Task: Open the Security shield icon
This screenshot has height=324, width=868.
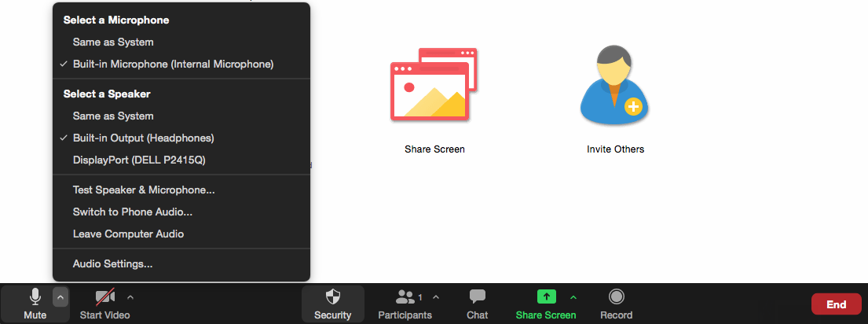Action: tap(333, 296)
